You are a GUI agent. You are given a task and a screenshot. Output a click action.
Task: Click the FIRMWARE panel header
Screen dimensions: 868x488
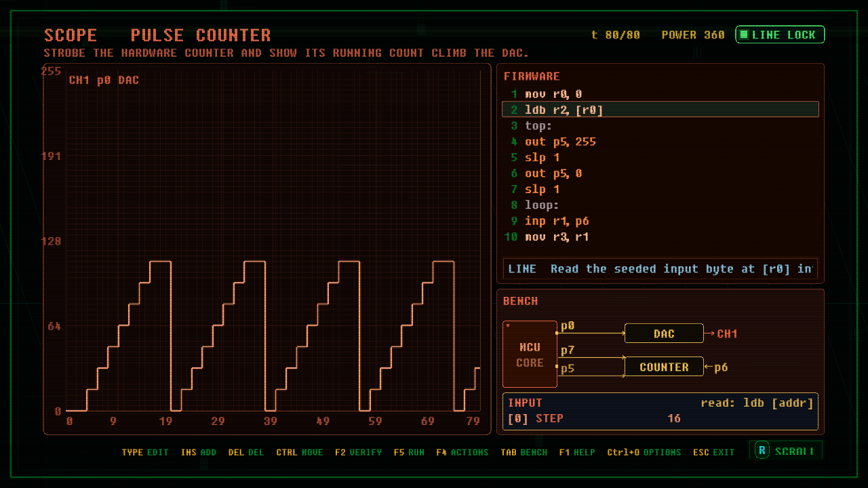tap(532, 77)
